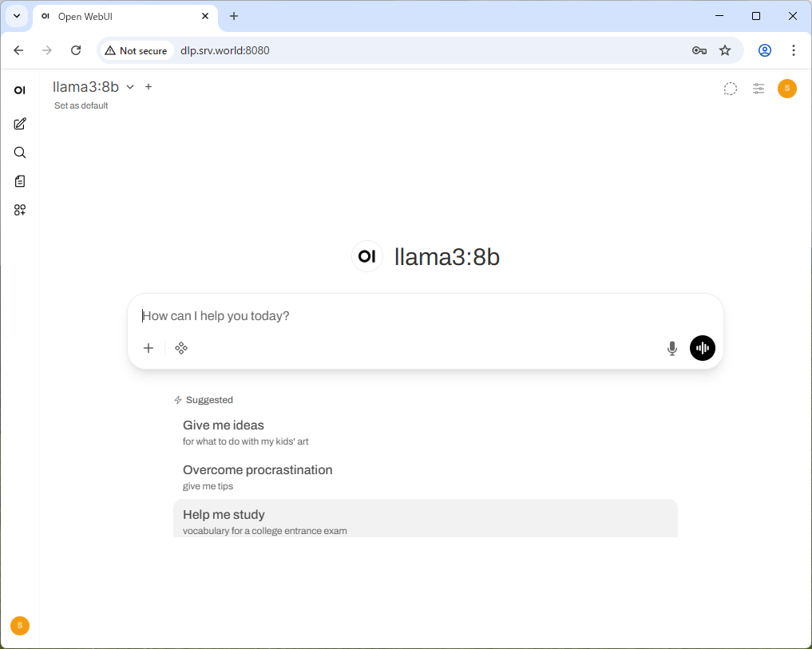Open the Notes icon in sidebar
This screenshot has width=812, height=649.
(20, 181)
